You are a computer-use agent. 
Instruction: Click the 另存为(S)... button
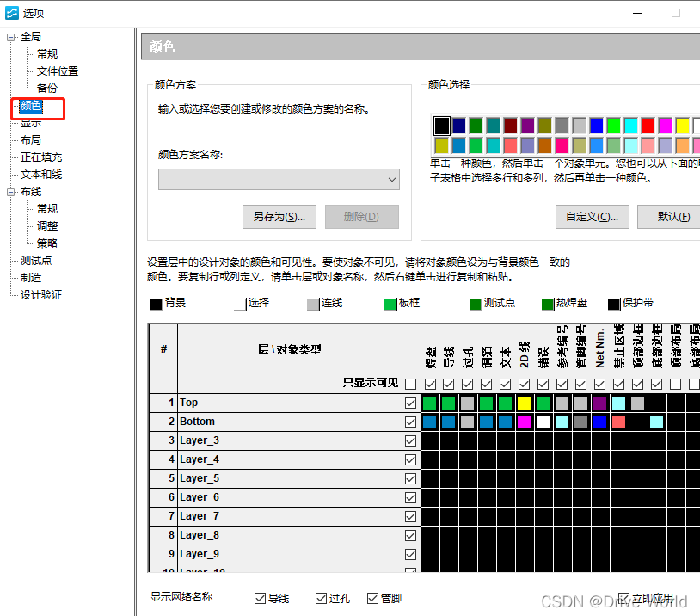[x=279, y=217]
